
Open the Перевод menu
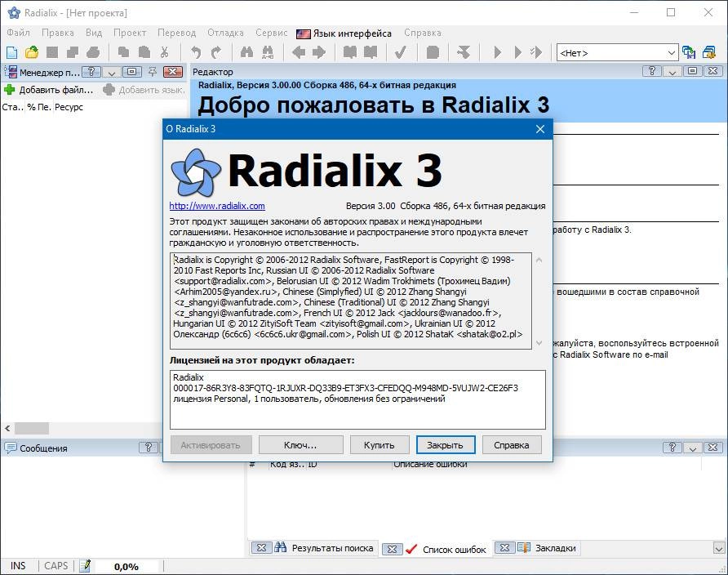click(177, 33)
